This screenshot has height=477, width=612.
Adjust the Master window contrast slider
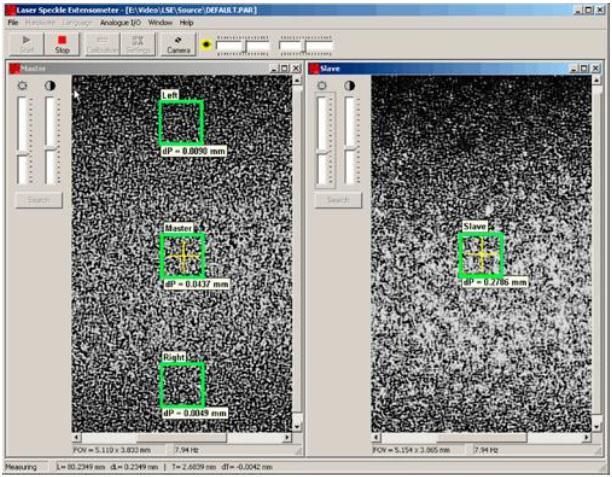coord(52,141)
